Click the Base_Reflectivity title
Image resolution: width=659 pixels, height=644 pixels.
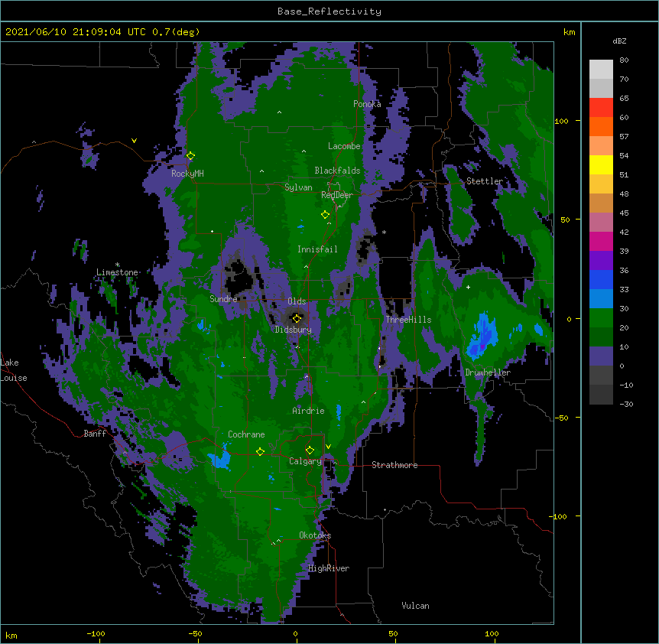click(329, 11)
